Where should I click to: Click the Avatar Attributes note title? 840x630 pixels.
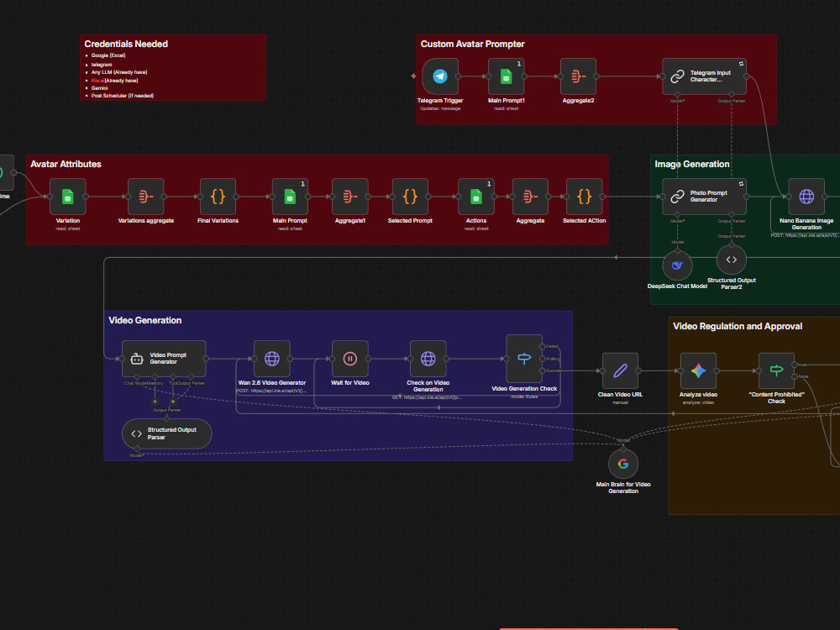(66, 164)
